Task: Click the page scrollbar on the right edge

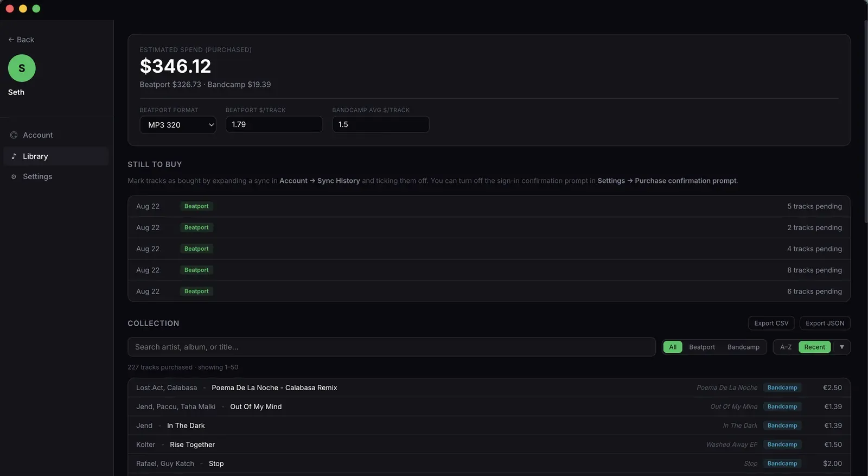Action: (865, 122)
